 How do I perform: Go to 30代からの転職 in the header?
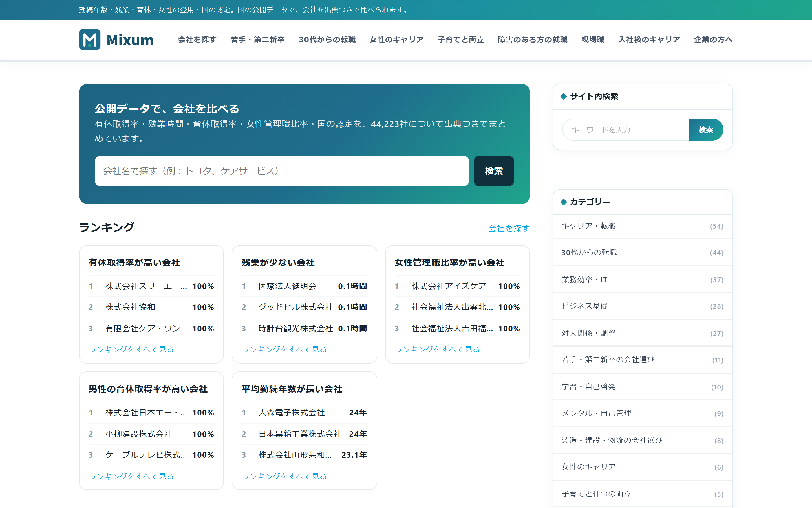point(327,40)
